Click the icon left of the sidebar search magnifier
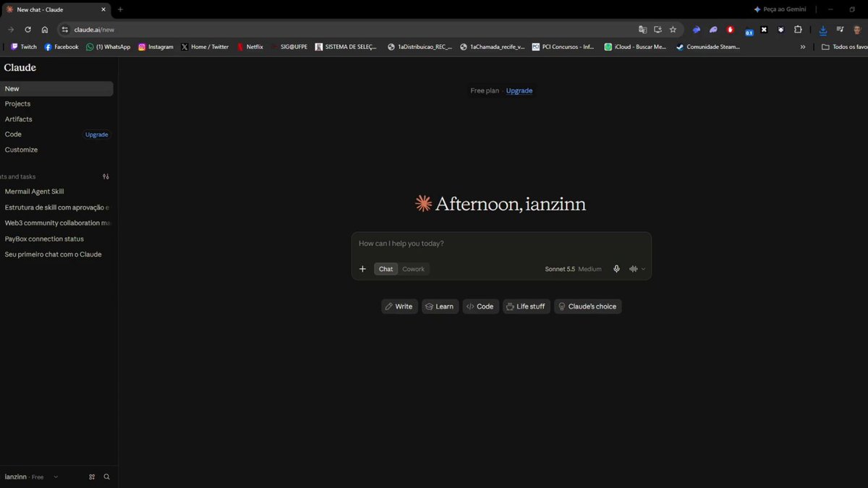The width and height of the screenshot is (868, 488). (92, 477)
